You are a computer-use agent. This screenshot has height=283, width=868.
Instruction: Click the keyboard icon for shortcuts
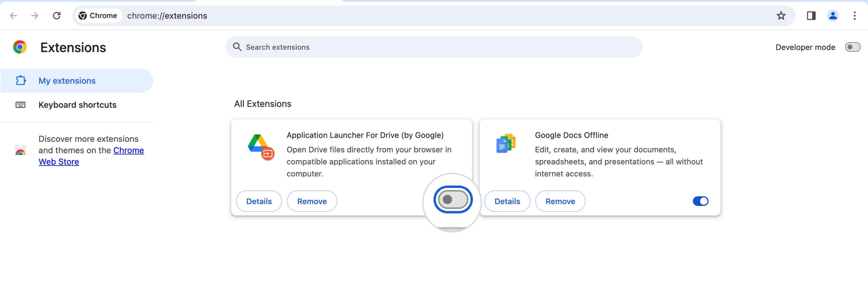coord(20,105)
